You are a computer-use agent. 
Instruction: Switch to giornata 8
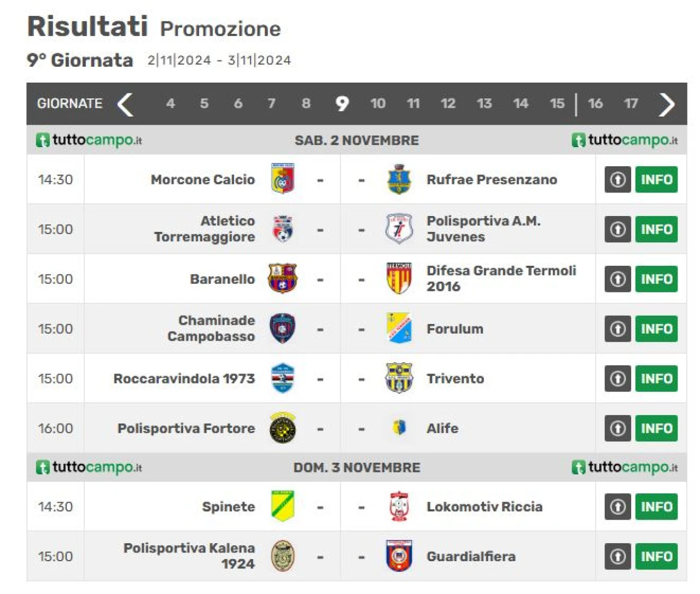[x=306, y=103]
